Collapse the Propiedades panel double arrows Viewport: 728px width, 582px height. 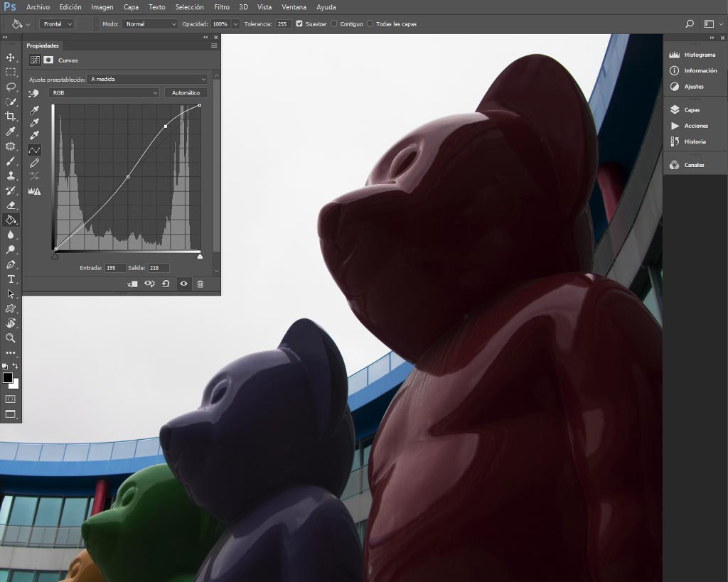[205, 37]
